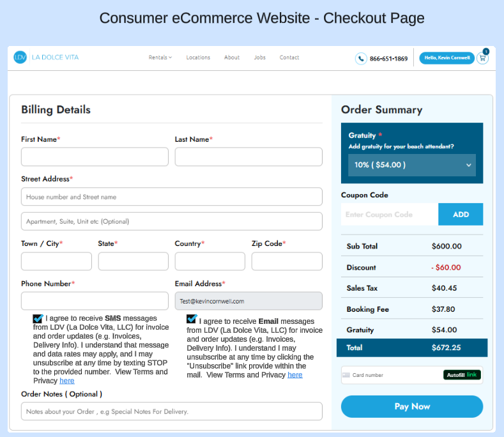
Task: Uncheck the Email messages consent checkbox
Action: pyautogui.click(x=192, y=319)
